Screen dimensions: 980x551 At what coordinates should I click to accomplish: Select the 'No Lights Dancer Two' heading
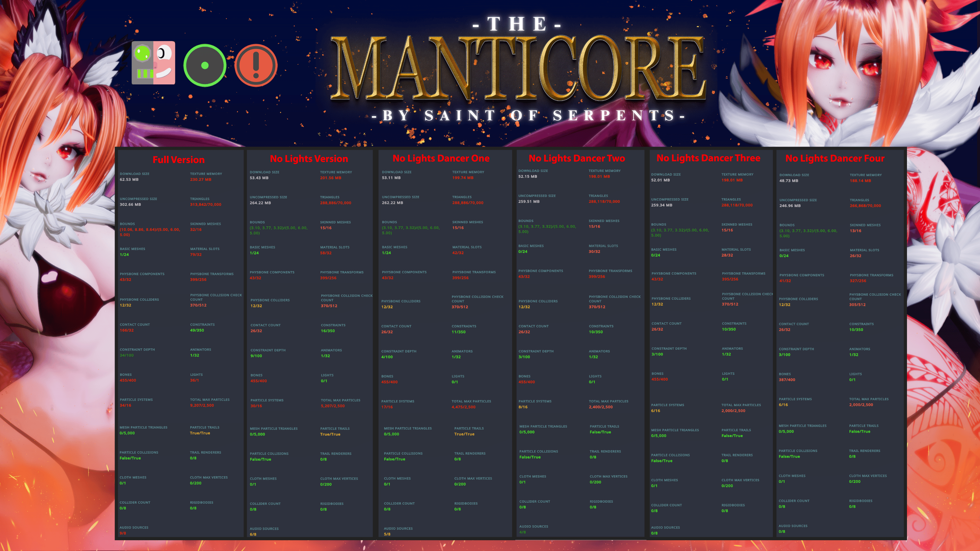(x=577, y=158)
